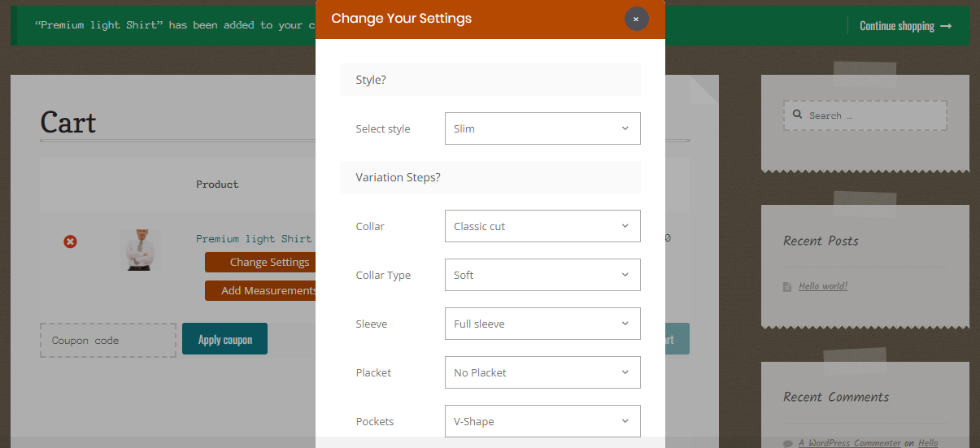Open the Select style dropdown

click(542, 128)
